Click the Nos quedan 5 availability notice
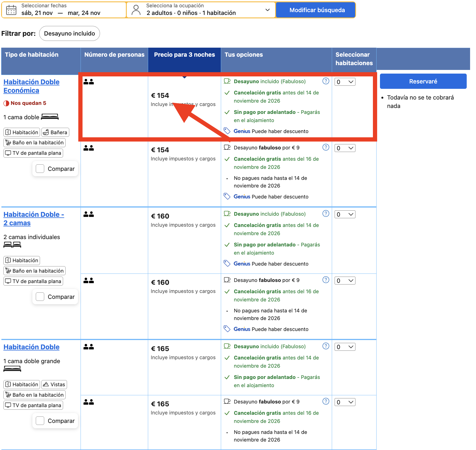 pos(25,103)
